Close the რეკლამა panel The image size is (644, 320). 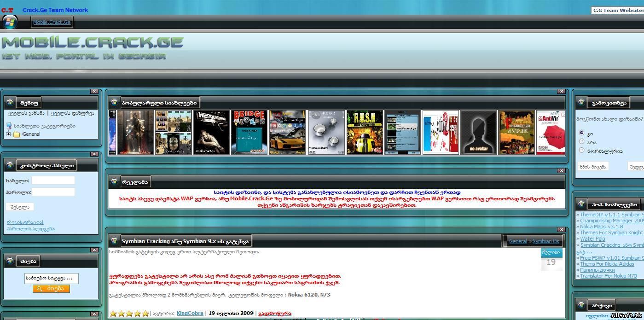(561, 171)
